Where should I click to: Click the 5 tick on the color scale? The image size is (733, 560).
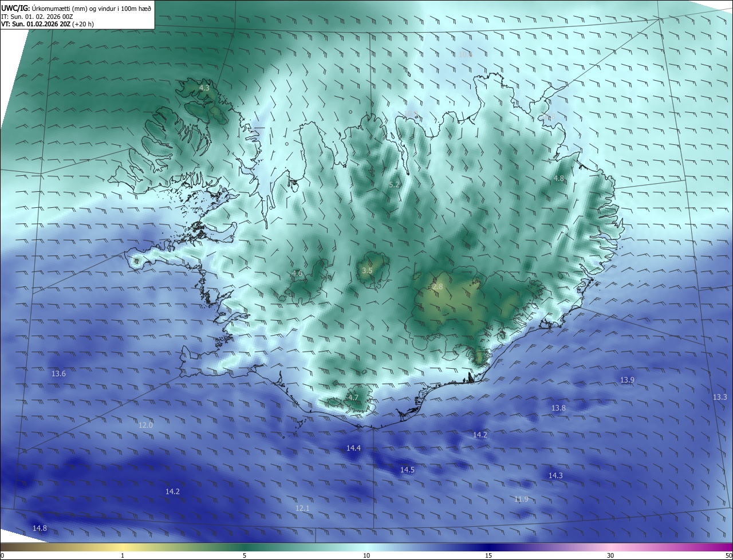coord(245,555)
